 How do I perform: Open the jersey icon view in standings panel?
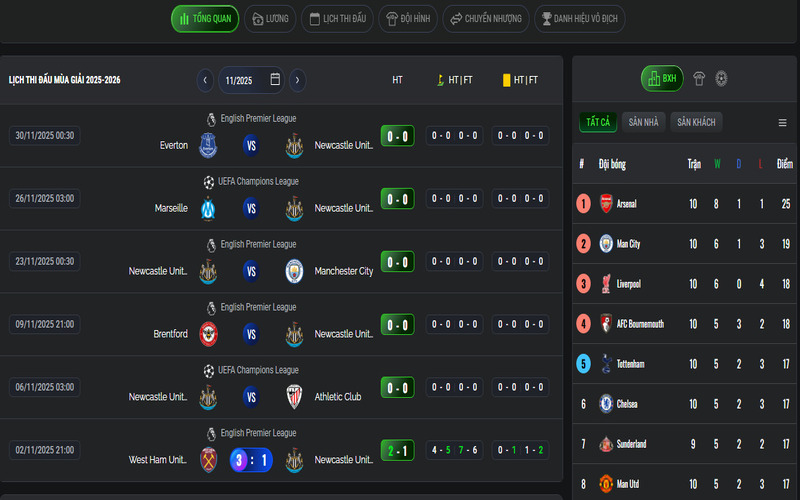click(699, 78)
